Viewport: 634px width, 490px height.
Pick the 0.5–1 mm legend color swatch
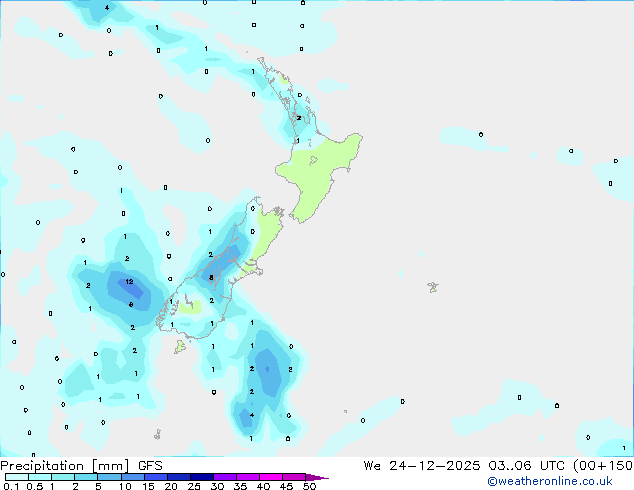40,477
